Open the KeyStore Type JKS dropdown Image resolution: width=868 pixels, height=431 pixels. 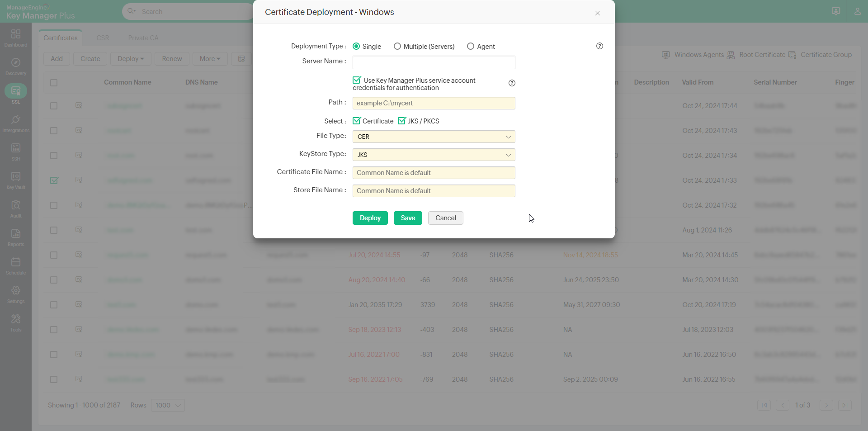pyautogui.click(x=434, y=155)
